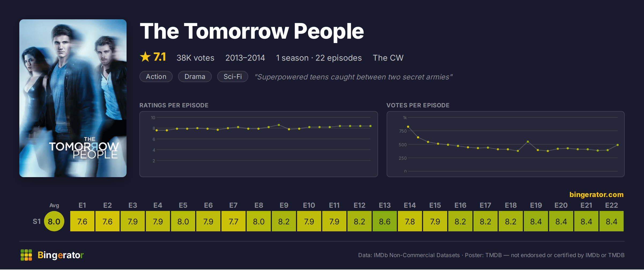Click the E13 rating cell 8.6
644x270 pixels.
385,221
